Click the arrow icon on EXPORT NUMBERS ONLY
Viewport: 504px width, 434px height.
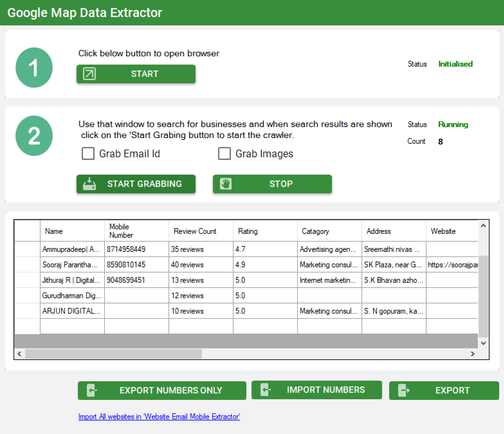[92, 390]
